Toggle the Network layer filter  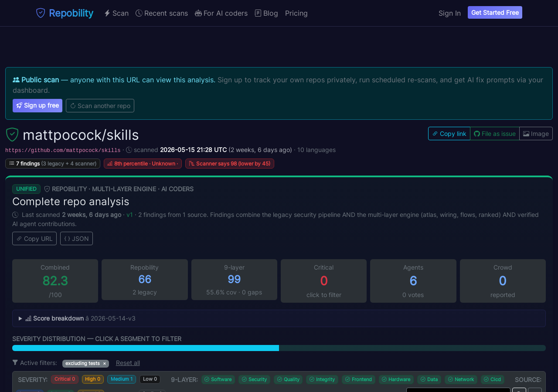[461, 379]
